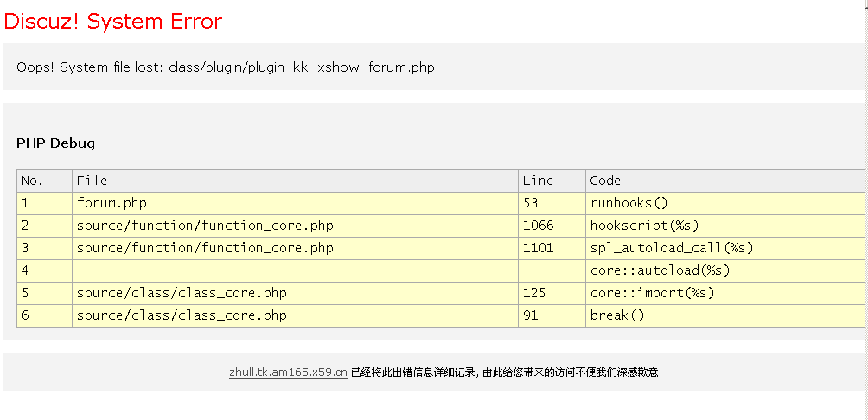The image size is (868, 420).
Task: Click the core::import(%s) code cell
Action: [725, 293]
